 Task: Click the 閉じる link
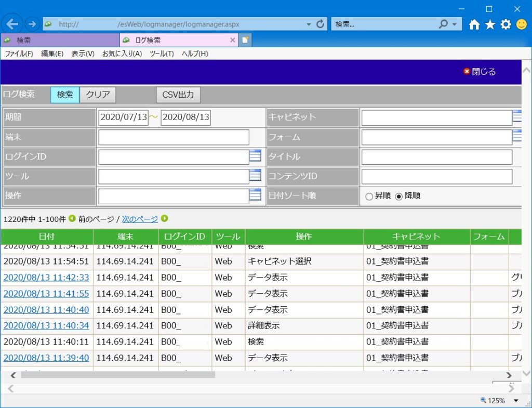[484, 72]
